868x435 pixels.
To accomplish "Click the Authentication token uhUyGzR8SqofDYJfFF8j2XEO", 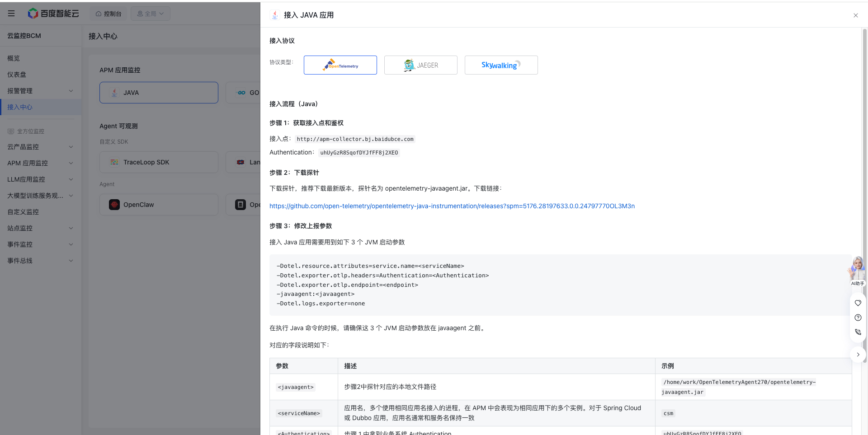I will 359,153.
